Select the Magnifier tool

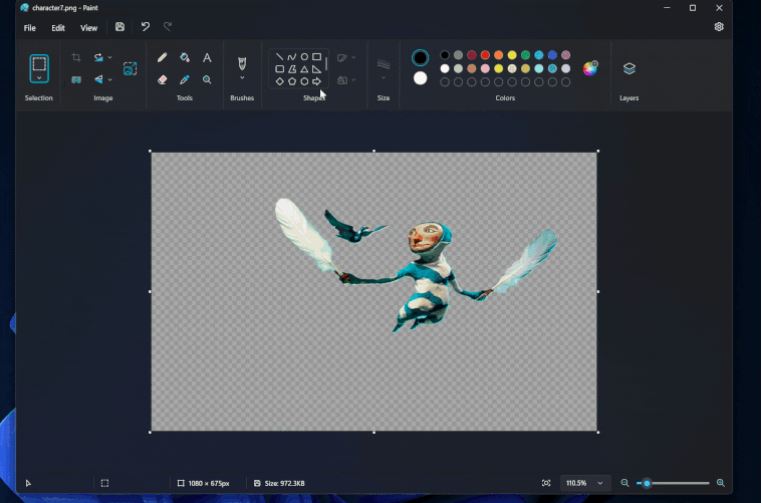(x=207, y=79)
